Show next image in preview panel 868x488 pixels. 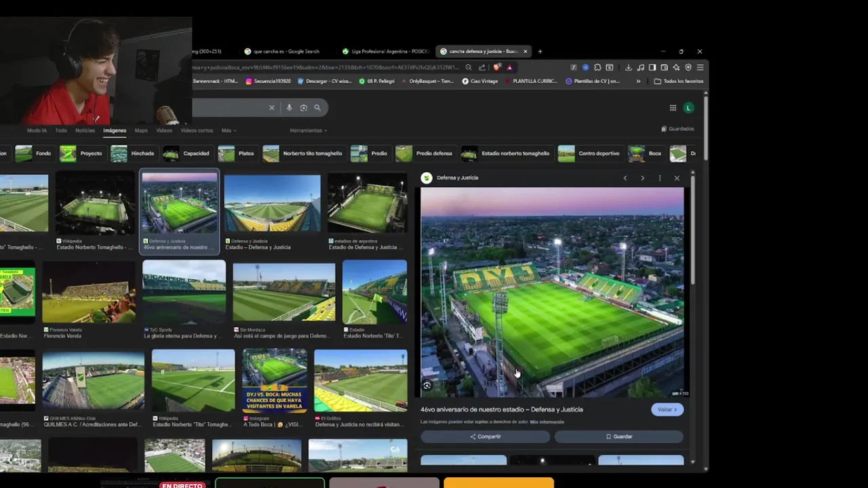pyautogui.click(x=642, y=178)
